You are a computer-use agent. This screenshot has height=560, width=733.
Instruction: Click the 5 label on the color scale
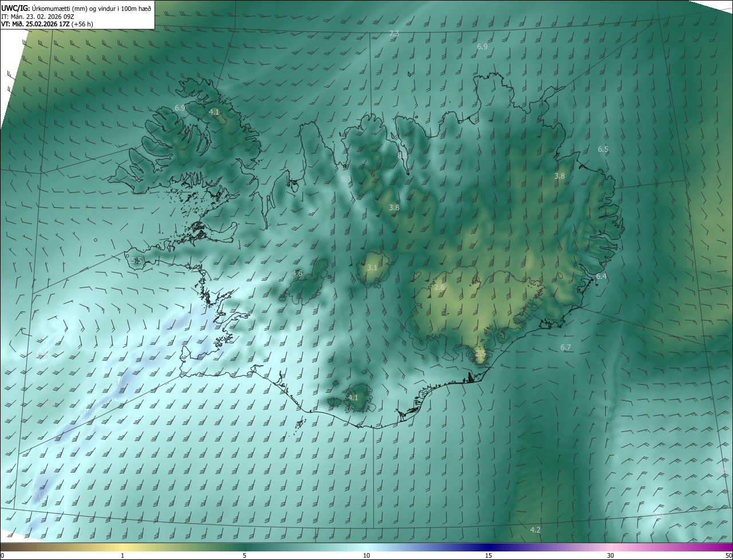coord(245,556)
